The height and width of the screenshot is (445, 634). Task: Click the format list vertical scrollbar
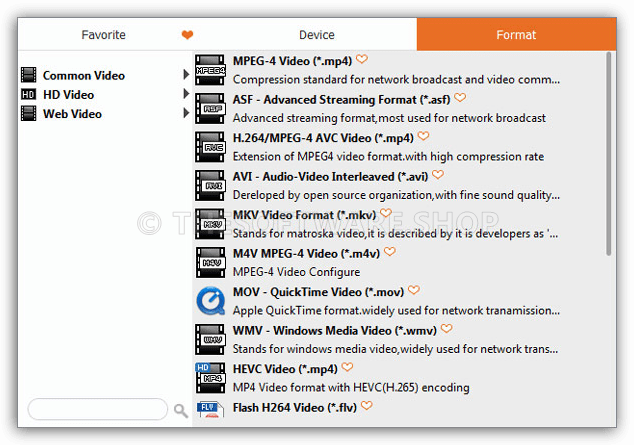click(x=609, y=154)
